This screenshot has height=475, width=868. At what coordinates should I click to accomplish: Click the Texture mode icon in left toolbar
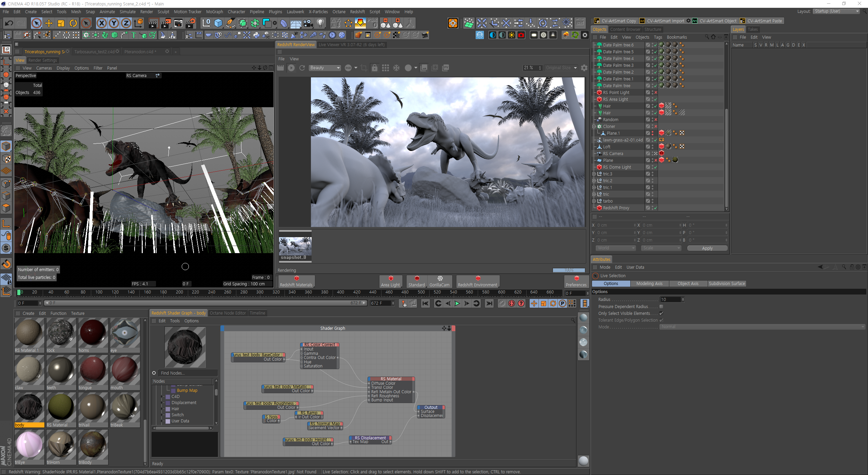[x=6, y=159]
